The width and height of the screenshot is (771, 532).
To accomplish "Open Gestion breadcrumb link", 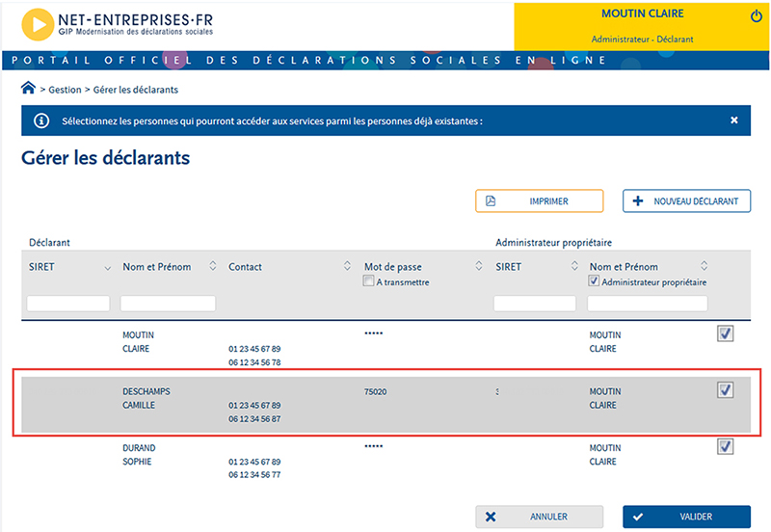I will pos(65,90).
